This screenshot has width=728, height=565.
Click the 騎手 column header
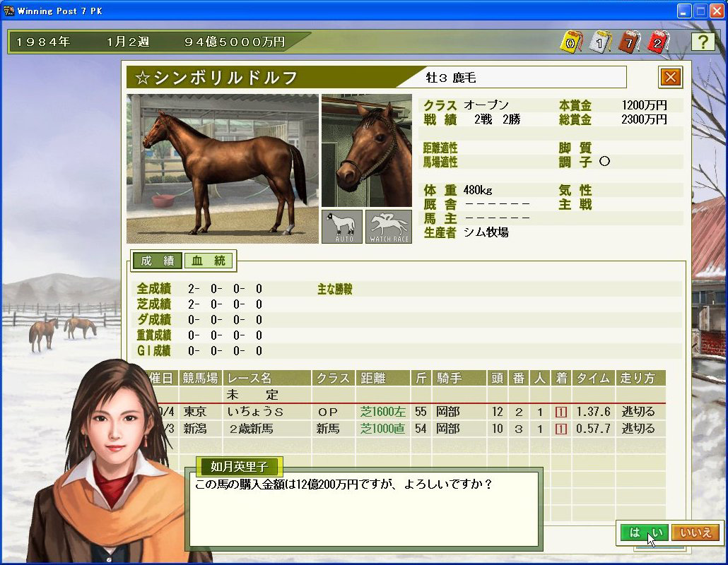point(459,378)
